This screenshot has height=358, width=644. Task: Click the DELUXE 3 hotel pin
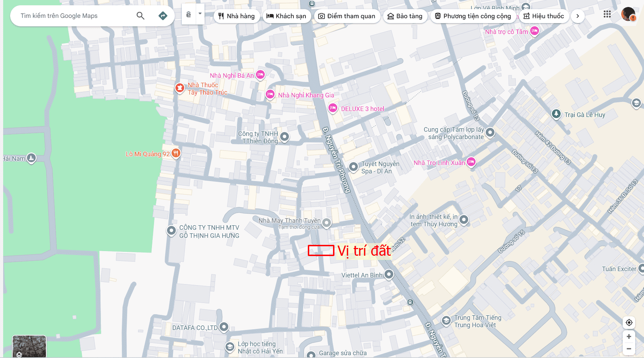[x=333, y=108]
